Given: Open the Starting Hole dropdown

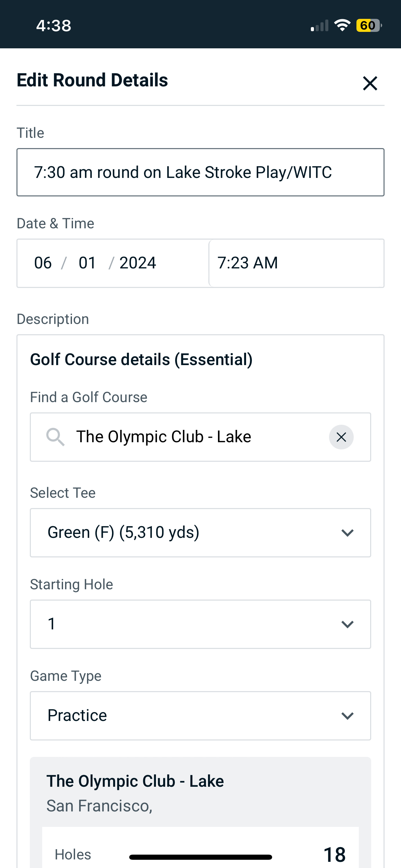Looking at the screenshot, I should tap(200, 624).
